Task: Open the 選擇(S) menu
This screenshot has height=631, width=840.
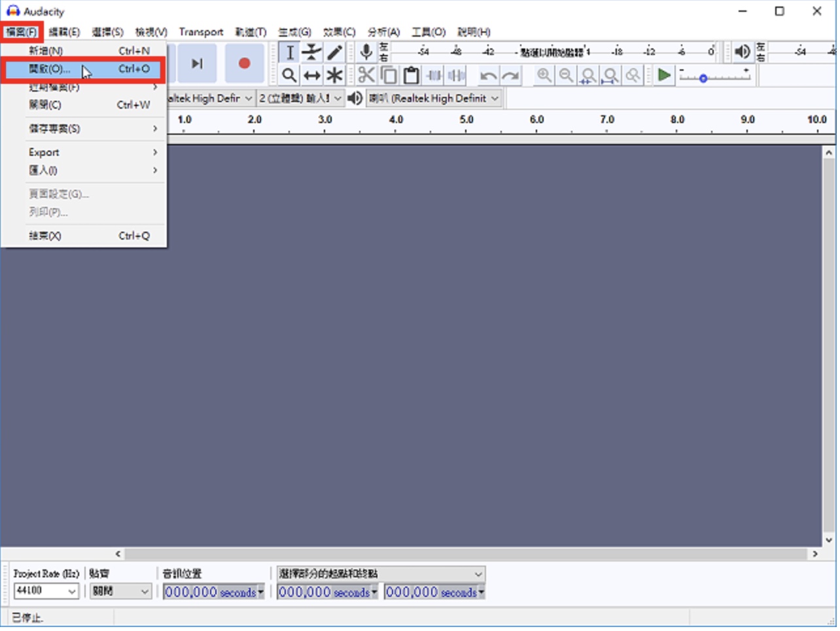Action: pos(107,32)
